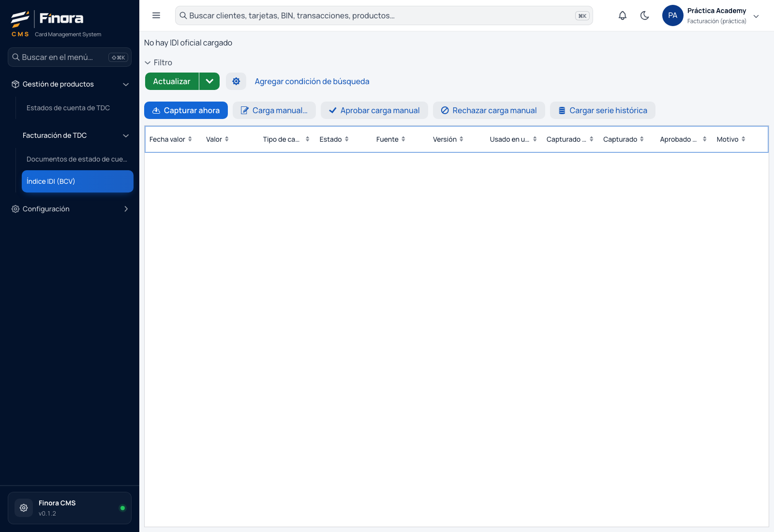Click the ⌘K shortcut badge in search
Image resolution: width=774 pixels, height=532 pixels.
[x=582, y=16]
